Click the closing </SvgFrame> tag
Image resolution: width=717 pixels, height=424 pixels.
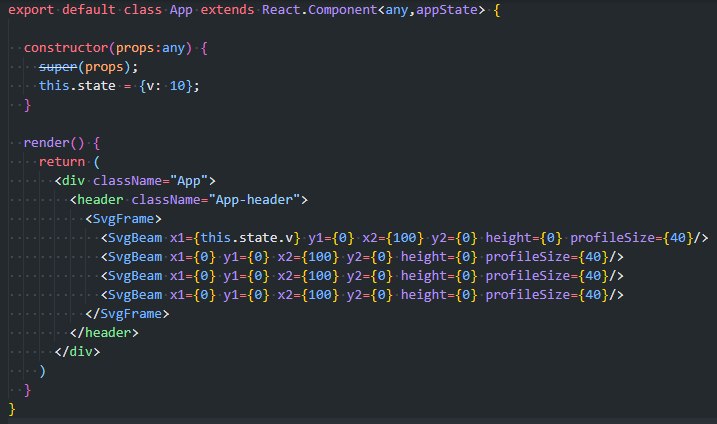(x=127, y=314)
